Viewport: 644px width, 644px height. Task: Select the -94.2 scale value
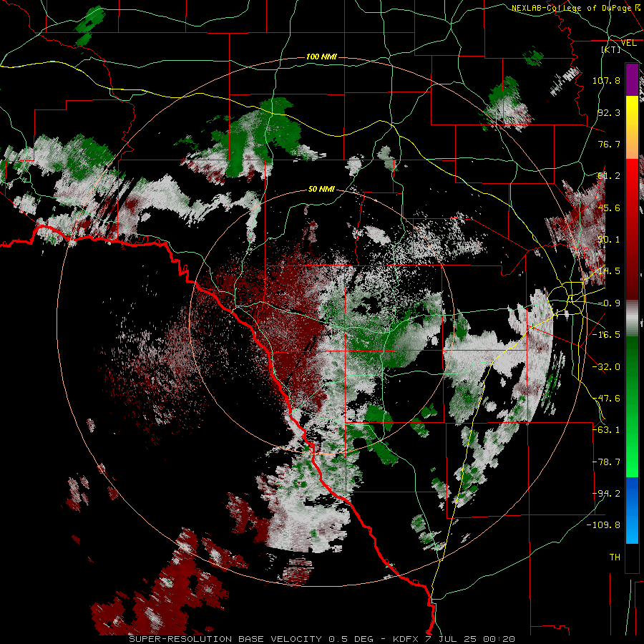606,494
